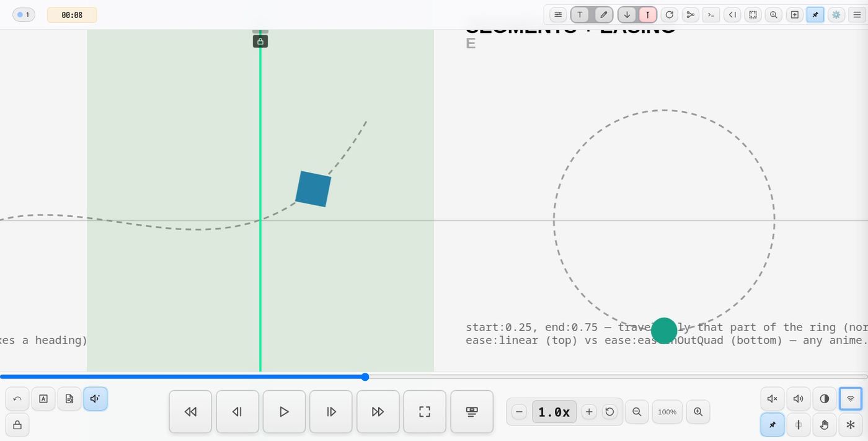Open the hamburger menu at top right
Screen dimensions: 868x441
(857, 15)
